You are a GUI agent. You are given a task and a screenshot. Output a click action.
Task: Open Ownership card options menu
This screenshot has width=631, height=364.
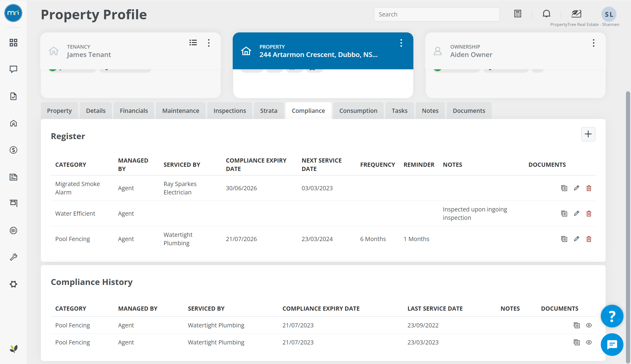tap(594, 43)
